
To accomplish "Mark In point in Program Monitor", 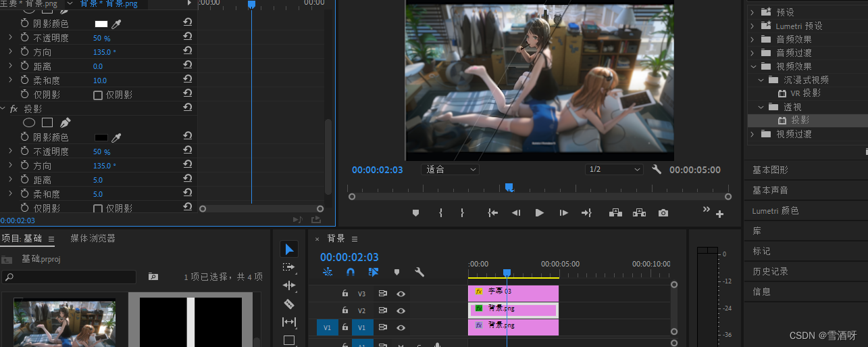I will point(440,212).
